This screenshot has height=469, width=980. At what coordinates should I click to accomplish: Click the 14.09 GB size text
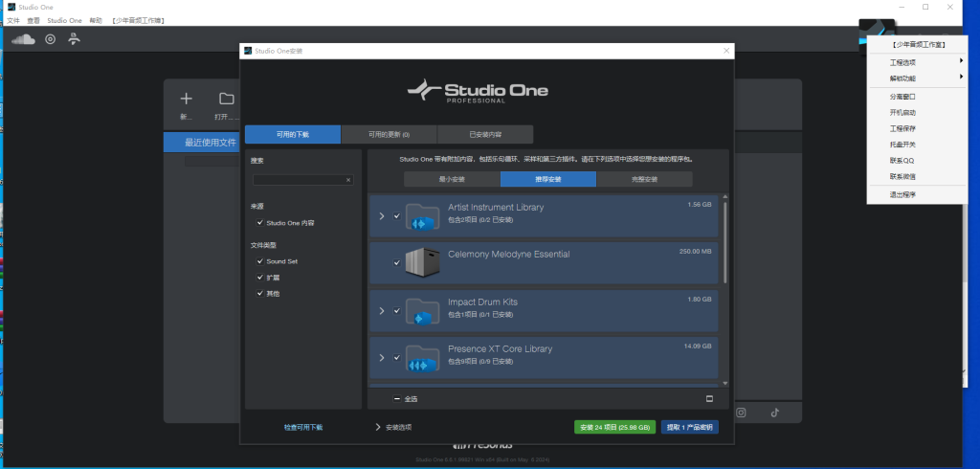point(698,346)
